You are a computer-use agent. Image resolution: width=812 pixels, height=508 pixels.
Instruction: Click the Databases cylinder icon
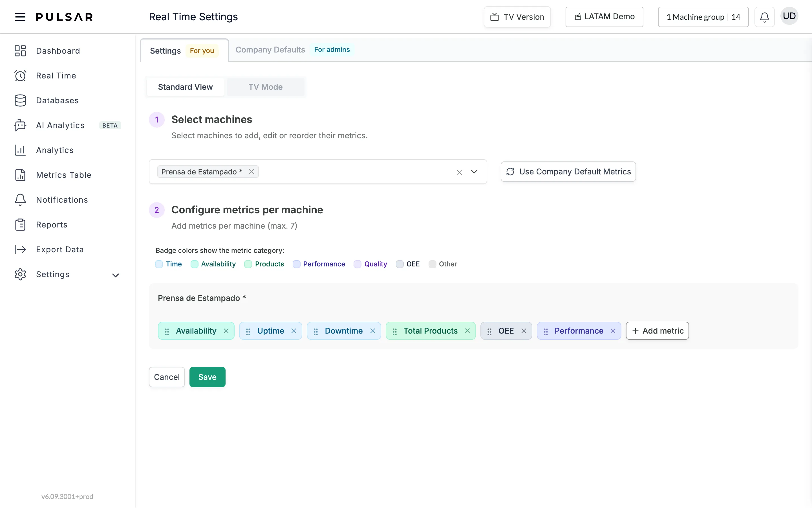tap(20, 100)
